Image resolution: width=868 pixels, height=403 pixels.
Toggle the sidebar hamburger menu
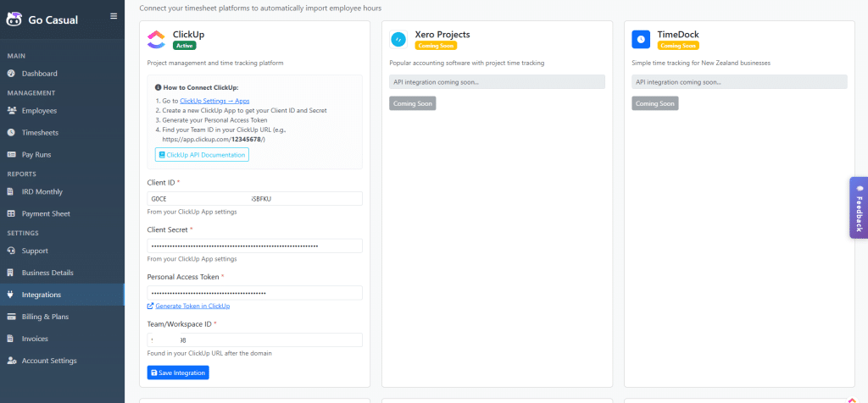(114, 16)
